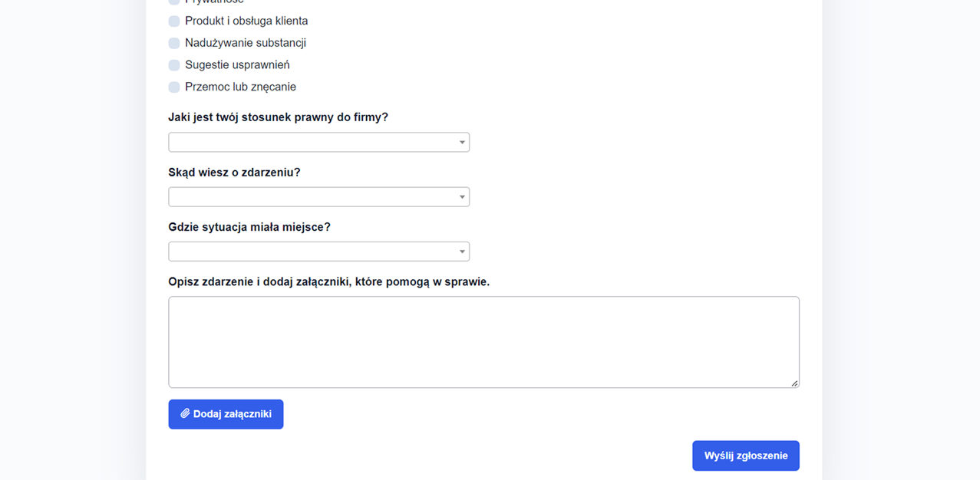Screen dimensions: 980x480
Task: Check the 'Produkt i obsługa klienta' checkbox
Action: (174, 21)
